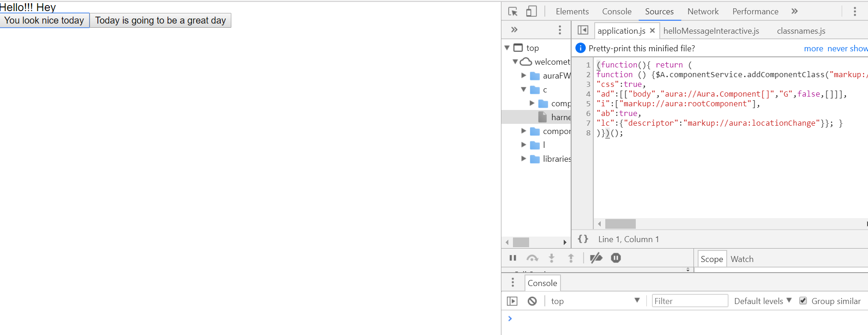Select the Scope debugger tab
The image size is (868, 335).
tap(711, 259)
